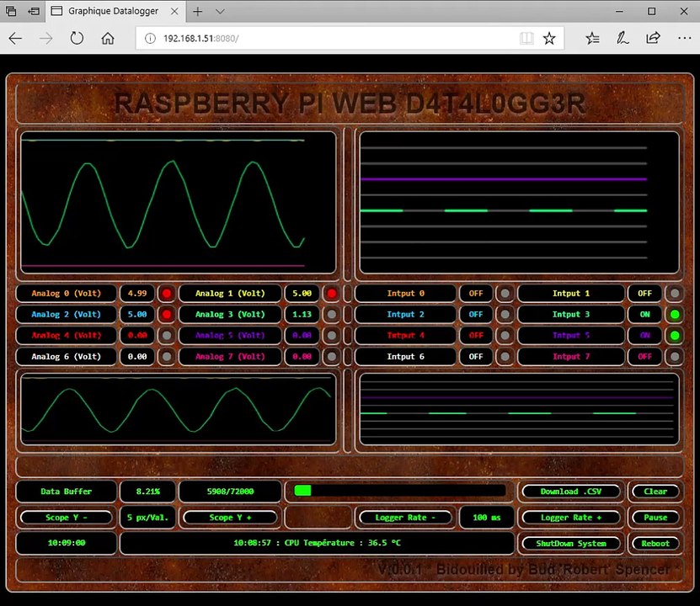Click the 100 ms logger rate value
This screenshot has width=700, height=606.
pos(487,518)
